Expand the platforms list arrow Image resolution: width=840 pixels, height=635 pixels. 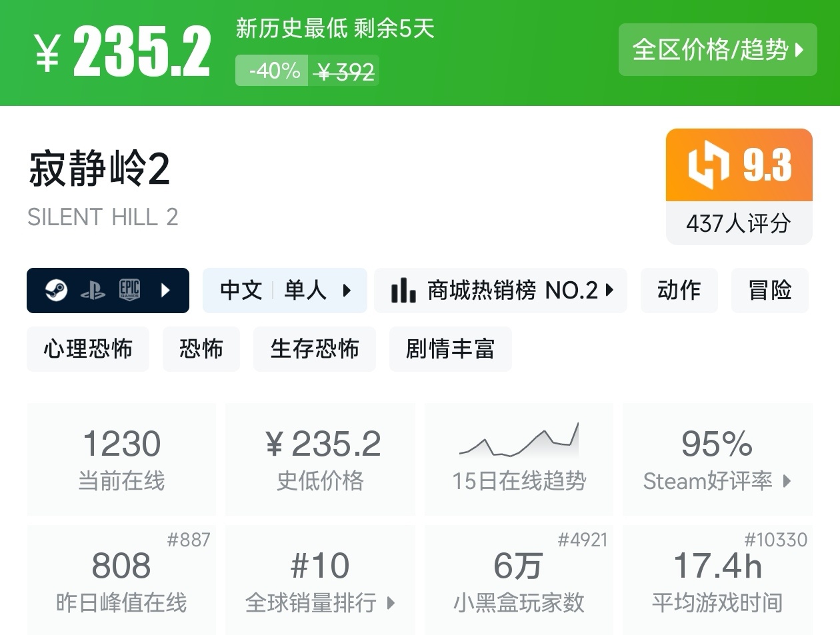point(165,290)
